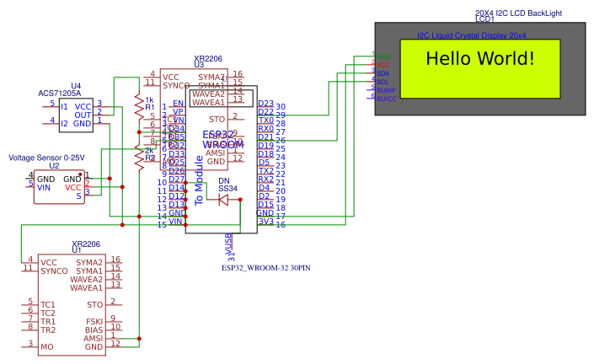The height and width of the screenshot is (364, 594).
Task: Click the ACS71205A current sensor component
Action: coord(76,115)
